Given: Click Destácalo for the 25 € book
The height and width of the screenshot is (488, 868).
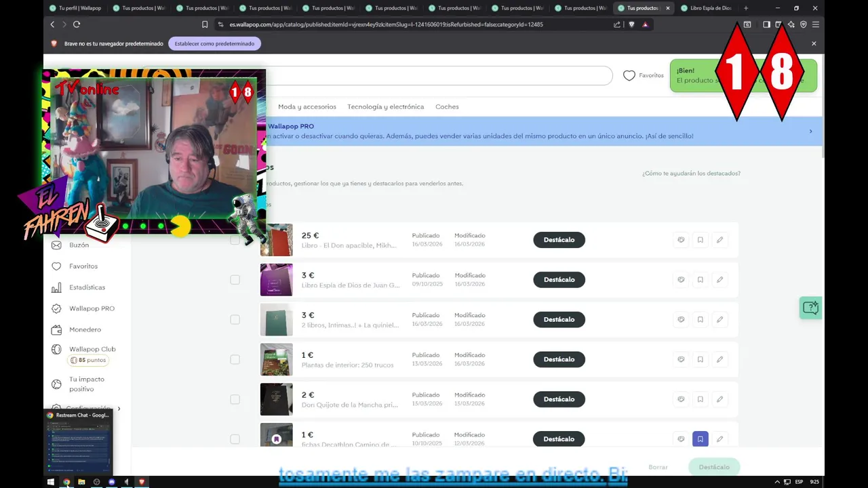Looking at the screenshot, I should [x=559, y=240].
